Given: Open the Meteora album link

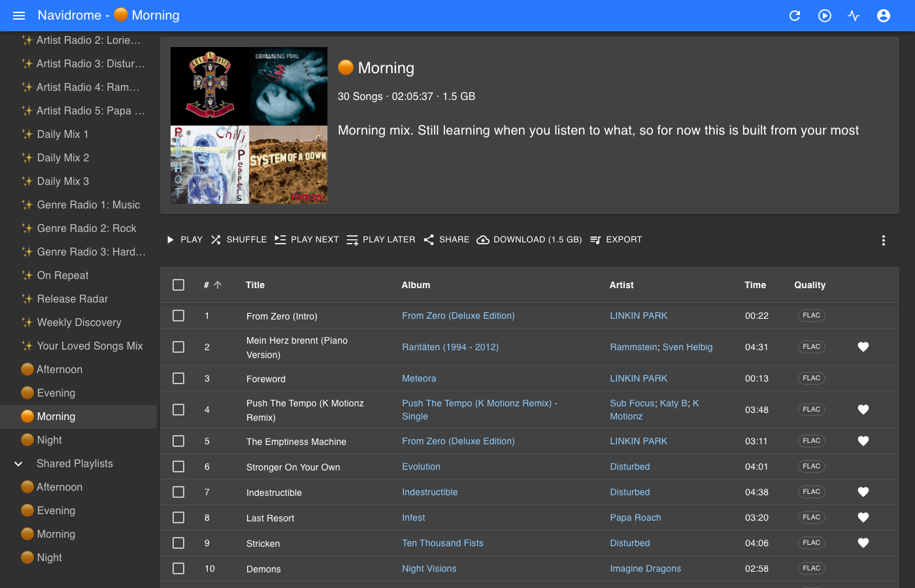Looking at the screenshot, I should 419,378.
